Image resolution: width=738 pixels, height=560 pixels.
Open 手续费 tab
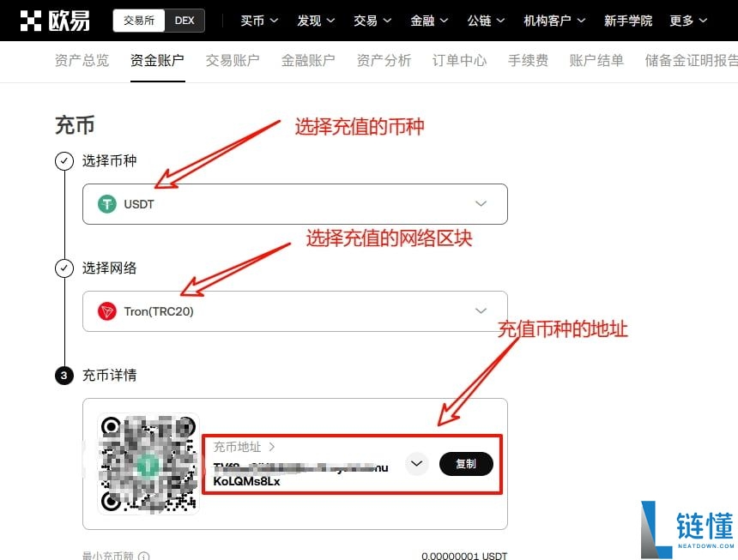528,60
